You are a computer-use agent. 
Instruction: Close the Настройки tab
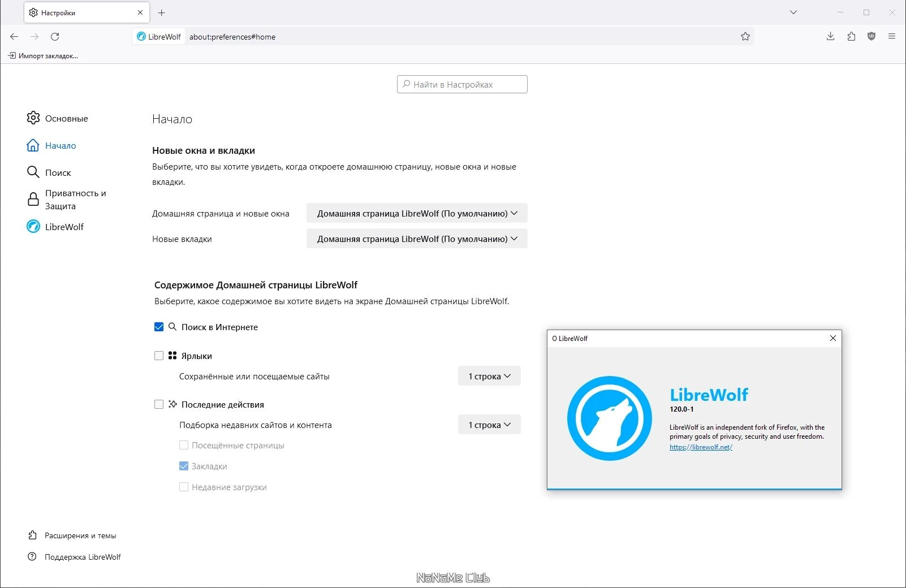pyautogui.click(x=140, y=12)
